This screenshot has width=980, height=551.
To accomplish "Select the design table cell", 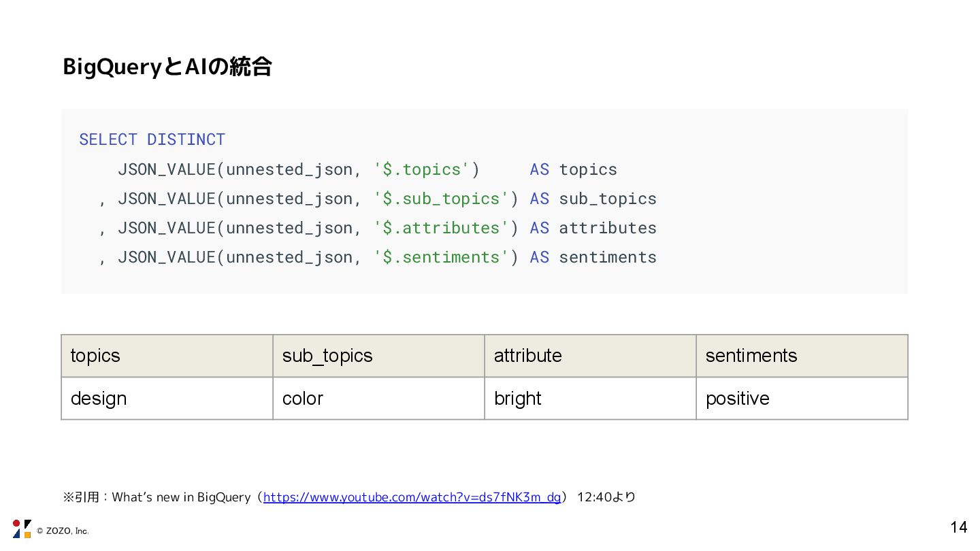I will 167,399.
